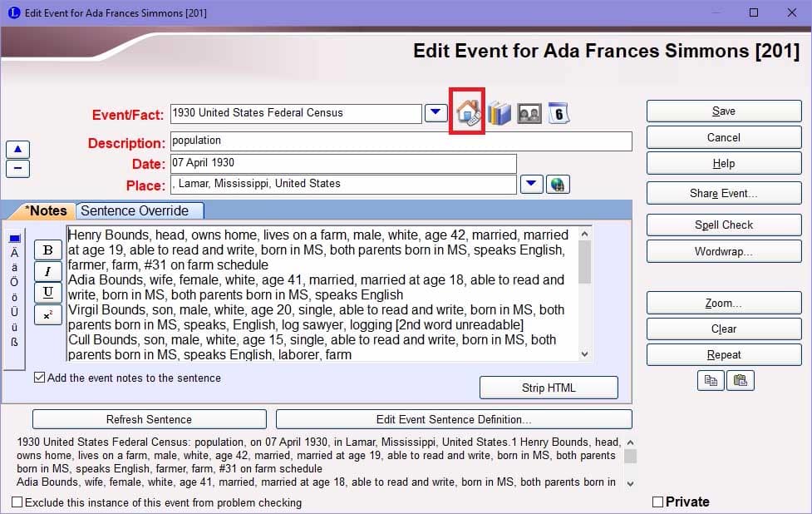The width and height of the screenshot is (812, 514).
Task: Insert the Ä character
Action: (x=14, y=253)
